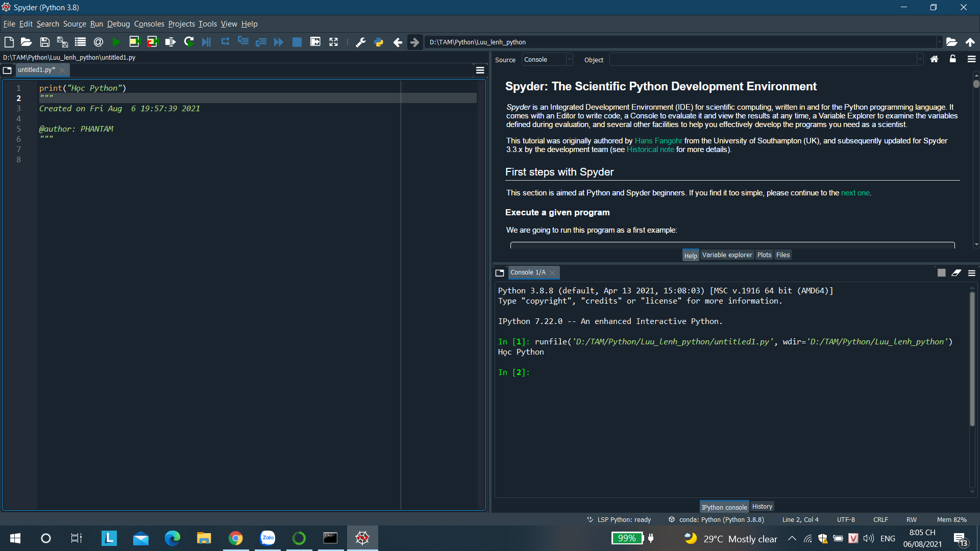Browse console tabs icon
The image size is (980, 551).
point(500,273)
